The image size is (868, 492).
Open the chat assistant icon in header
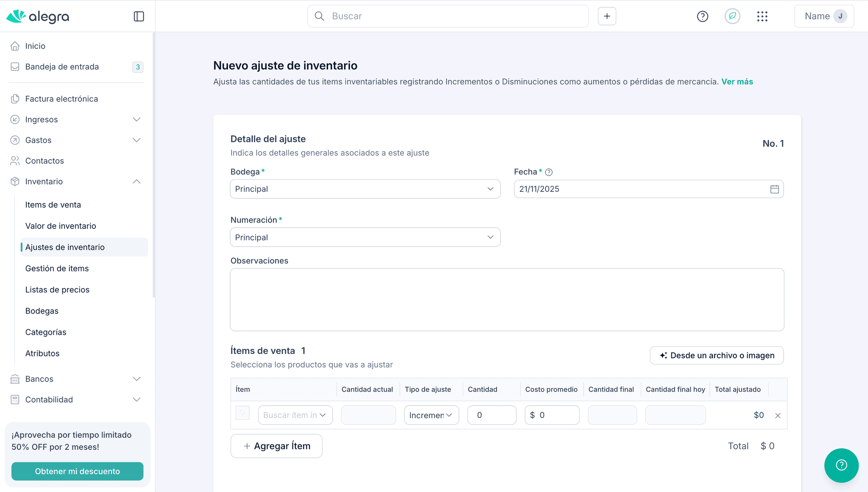(x=732, y=17)
